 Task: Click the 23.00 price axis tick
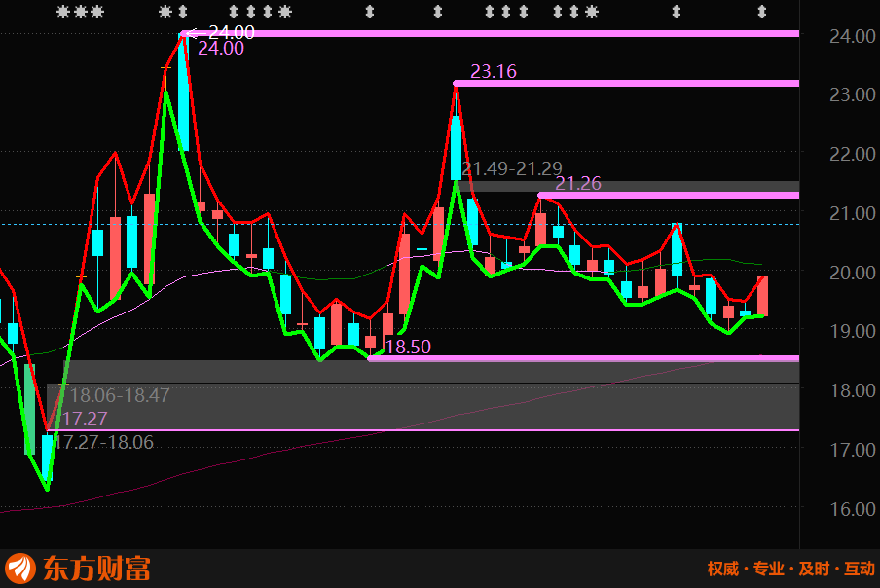point(853,94)
